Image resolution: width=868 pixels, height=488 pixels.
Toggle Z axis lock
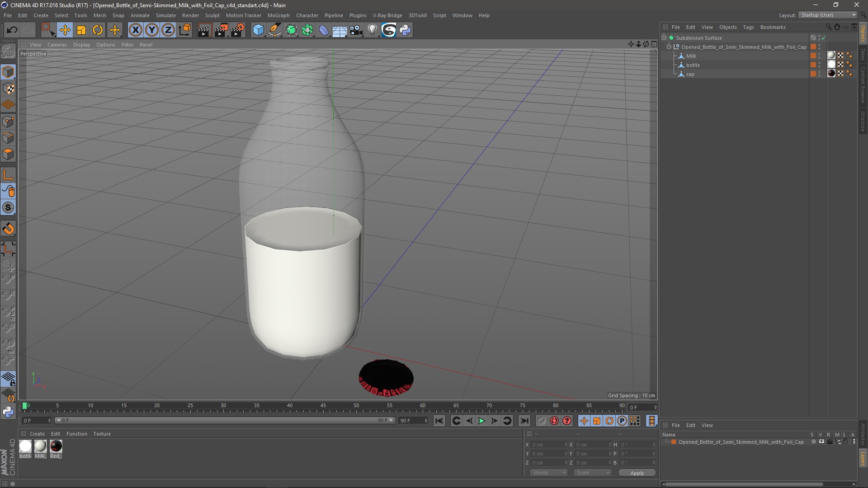click(x=168, y=30)
